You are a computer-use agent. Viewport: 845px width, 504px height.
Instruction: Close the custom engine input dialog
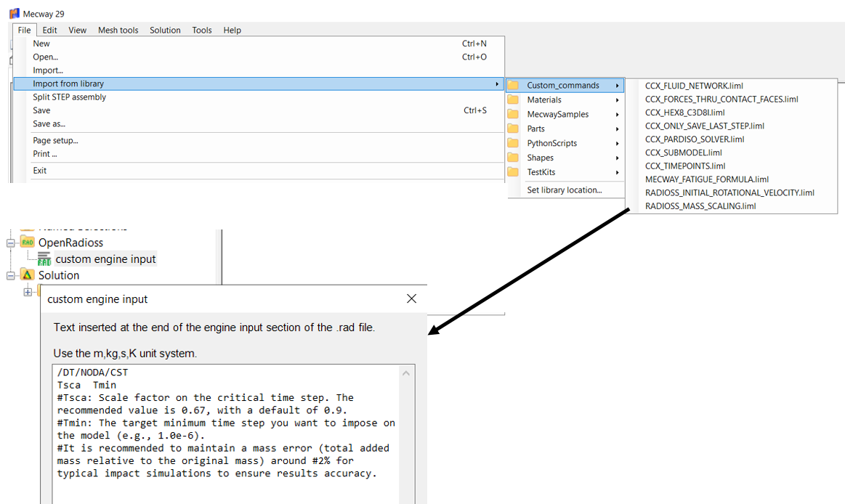(411, 298)
